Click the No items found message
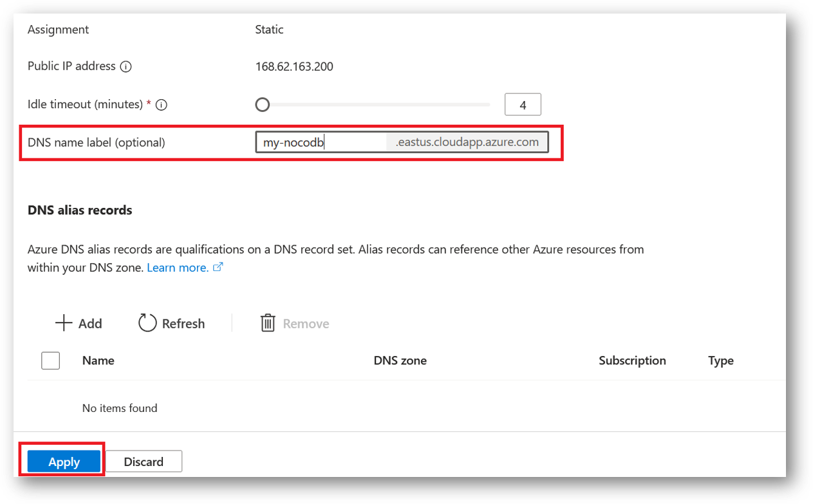The height and width of the screenshot is (504, 813). [120, 408]
